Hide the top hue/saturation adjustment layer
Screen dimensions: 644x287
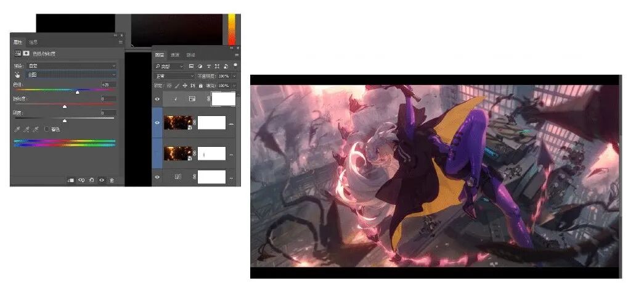pos(157,99)
